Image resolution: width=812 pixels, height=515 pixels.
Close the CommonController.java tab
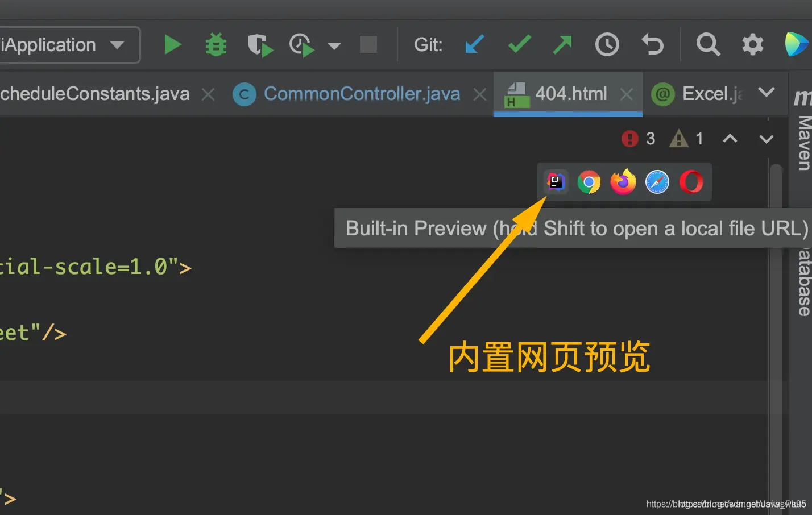(480, 94)
